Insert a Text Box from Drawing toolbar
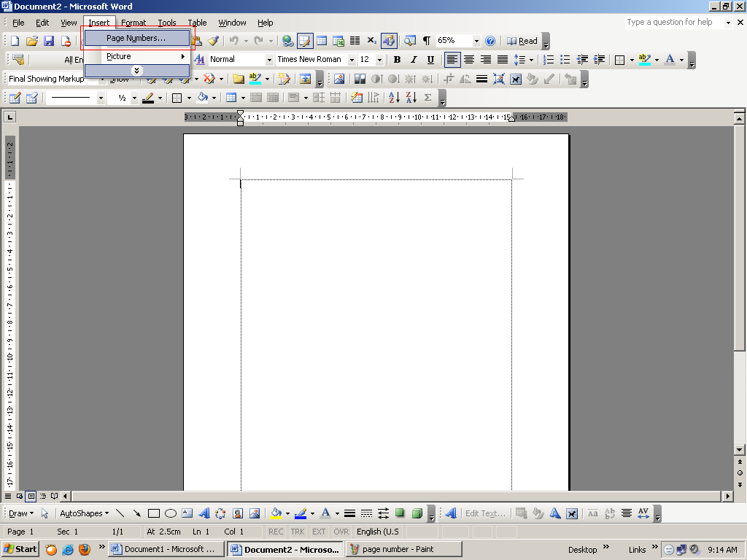747x560 pixels. pyautogui.click(x=187, y=513)
